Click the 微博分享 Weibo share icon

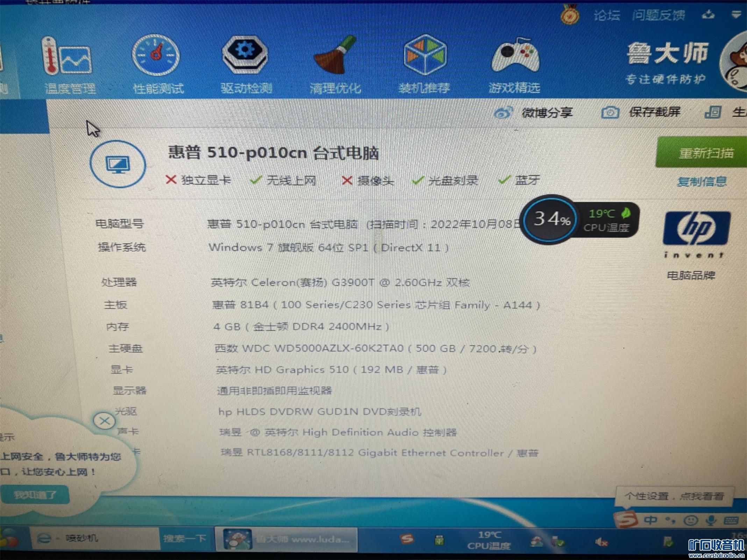coord(503,113)
